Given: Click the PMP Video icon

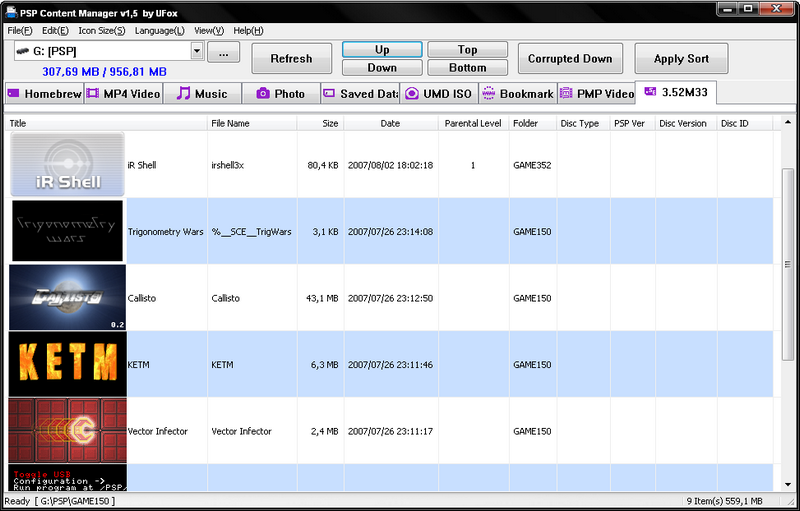Looking at the screenshot, I should pyautogui.click(x=566, y=93).
